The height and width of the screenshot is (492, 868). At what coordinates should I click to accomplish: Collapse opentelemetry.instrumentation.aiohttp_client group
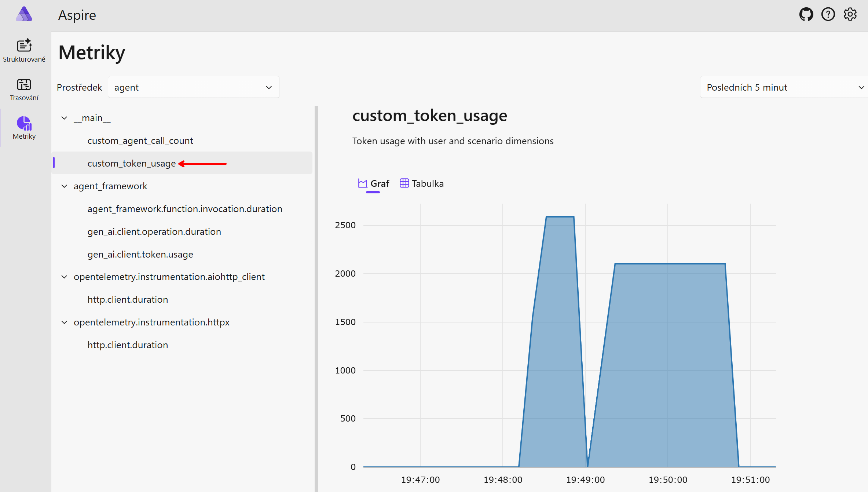[x=64, y=277]
